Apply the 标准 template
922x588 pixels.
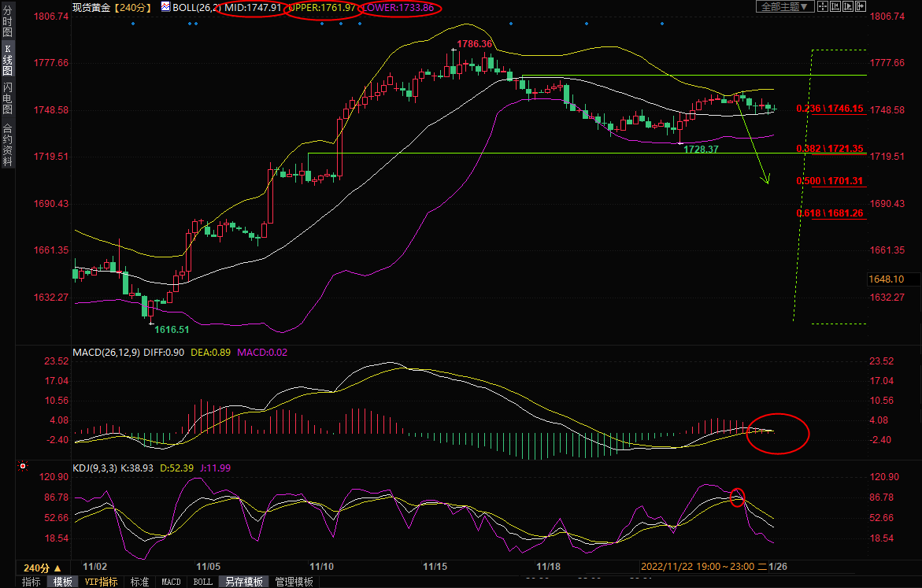point(139,582)
